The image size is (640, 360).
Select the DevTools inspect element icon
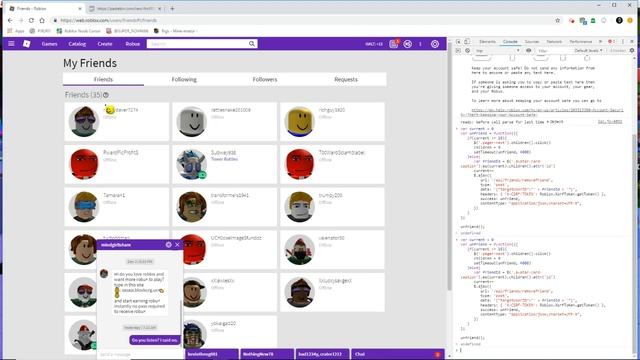pyautogui.click(x=458, y=42)
